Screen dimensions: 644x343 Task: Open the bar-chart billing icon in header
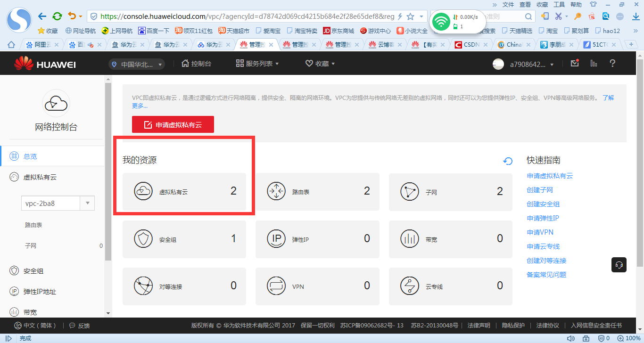pyautogui.click(x=594, y=63)
